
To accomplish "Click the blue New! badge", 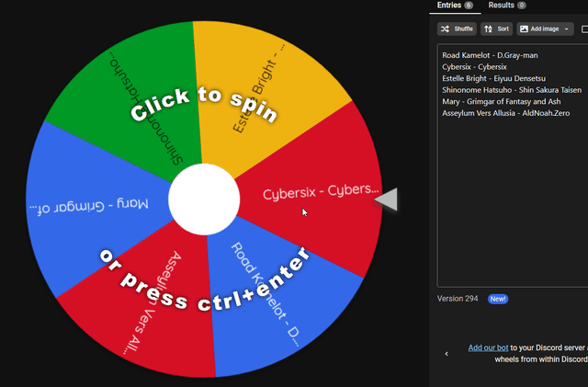I will (x=498, y=299).
